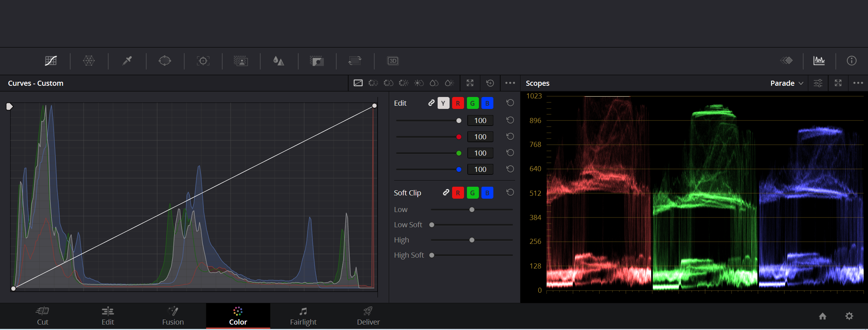Switch to the Deliver page
Viewport: 868px width, 330px height.
pyautogui.click(x=368, y=316)
